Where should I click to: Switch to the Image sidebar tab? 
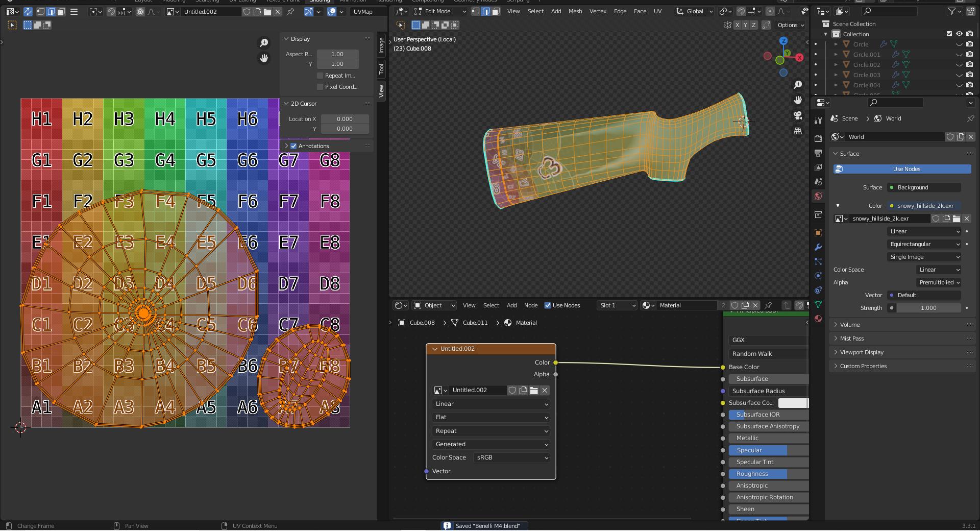381,45
